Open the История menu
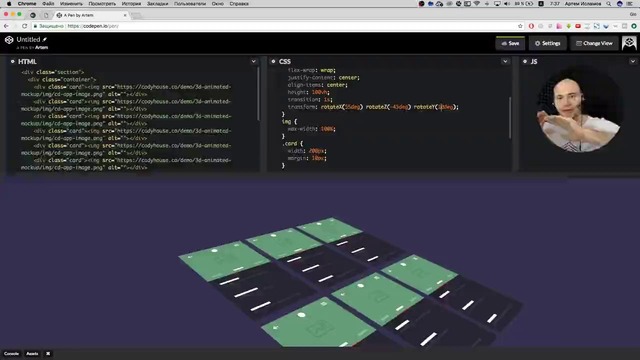The image size is (640, 360). pos(131,4)
